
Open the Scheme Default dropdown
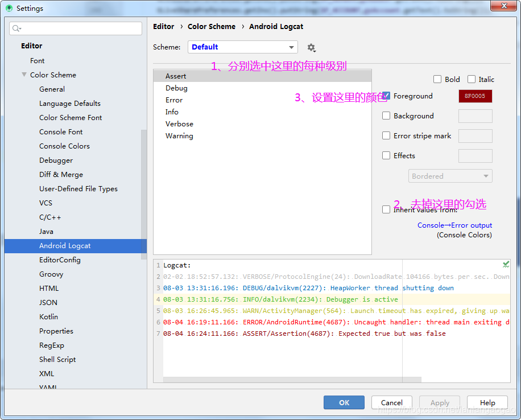click(x=242, y=47)
